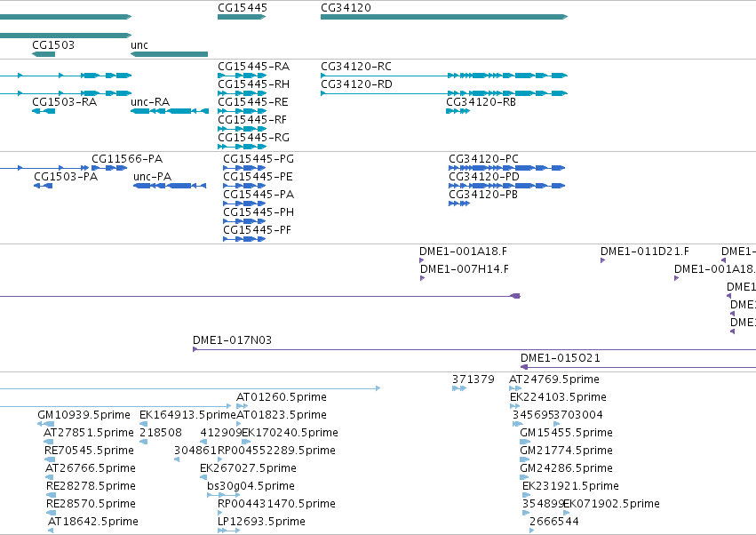Viewport: 756px width, 535px height.
Task: Select the GM15455.5prime EST
Action: pyautogui.click(x=525, y=442)
